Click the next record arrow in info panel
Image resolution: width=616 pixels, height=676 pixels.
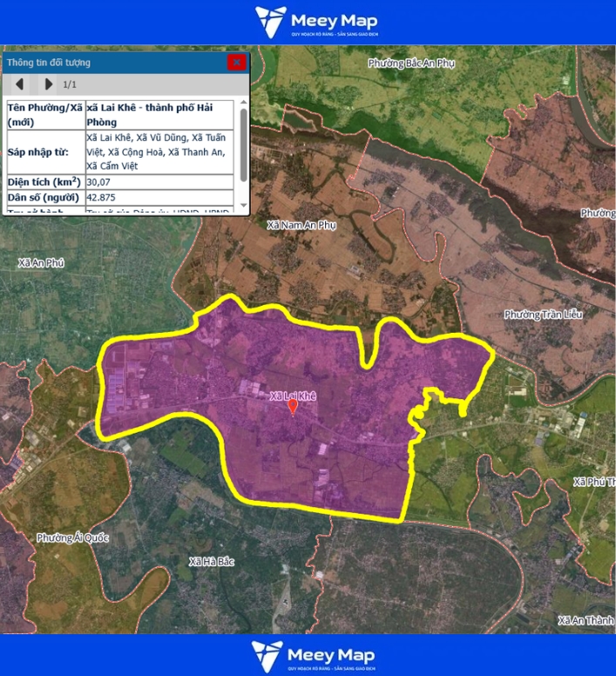coord(48,84)
